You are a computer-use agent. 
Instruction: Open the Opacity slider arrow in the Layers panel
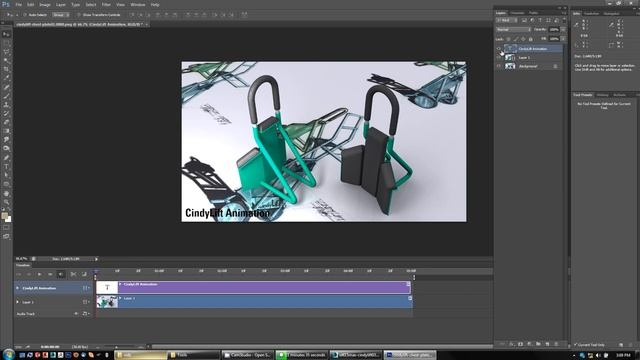tap(563, 29)
